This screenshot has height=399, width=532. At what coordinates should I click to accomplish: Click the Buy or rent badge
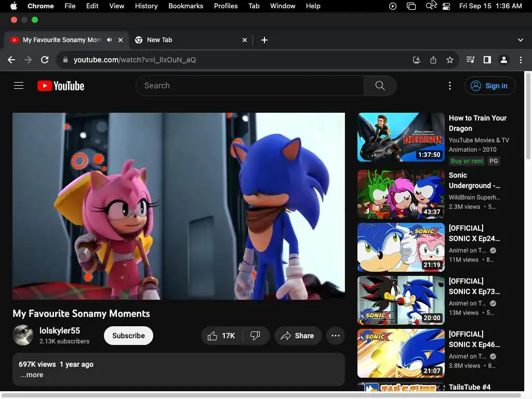(467, 161)
